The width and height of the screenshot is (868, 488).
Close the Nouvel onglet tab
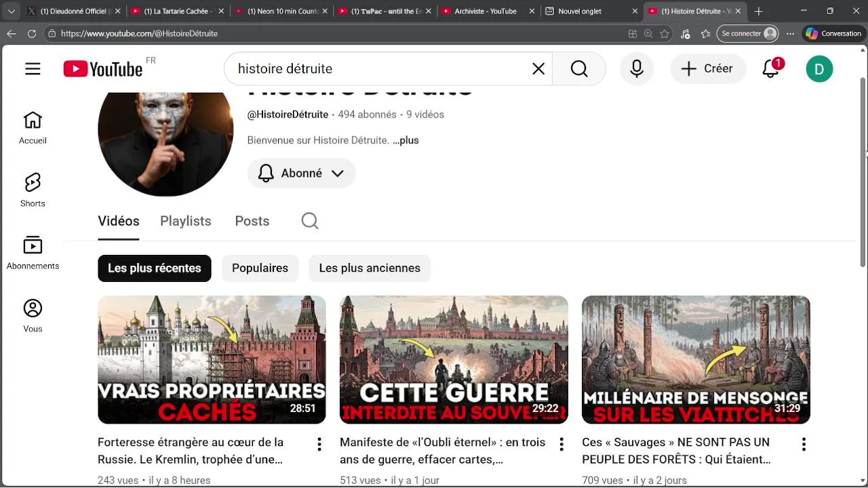[635, 11]
